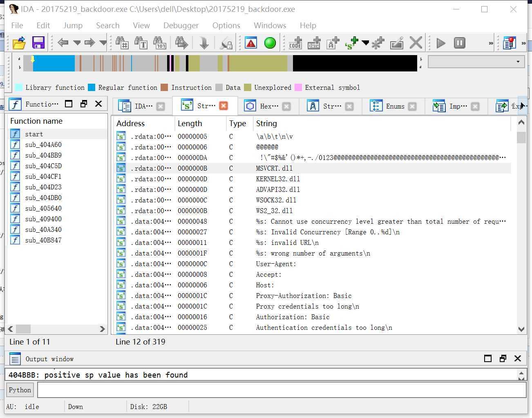
Task: Save the database with floppy icon
Action: click(x=38, y=42)
